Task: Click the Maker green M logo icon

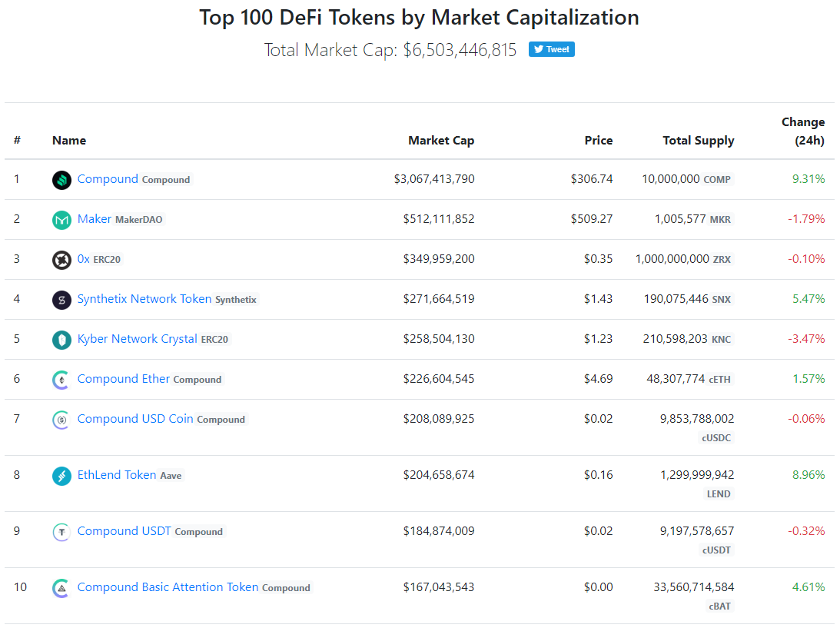Action: click(61, 220)
